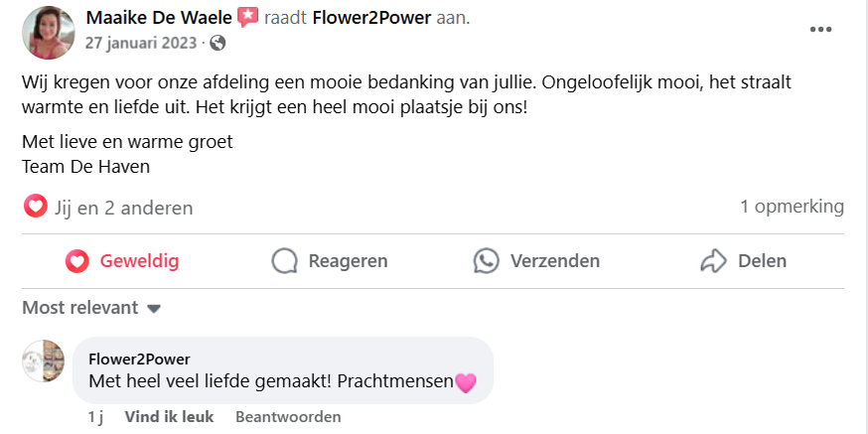Viewport: 868px width, 434px height.
Task: Click the heart reaction count icon
Action: (35, 207)
